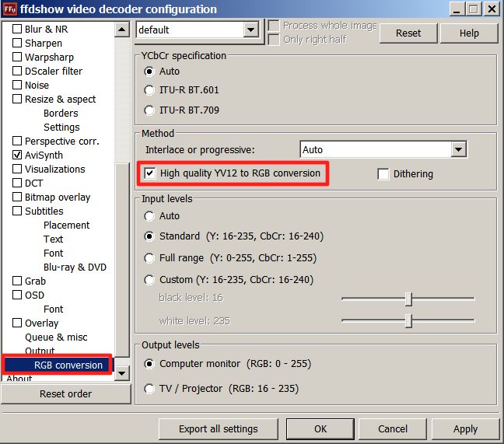Select TV / Projector output levels

pos(149,389)
